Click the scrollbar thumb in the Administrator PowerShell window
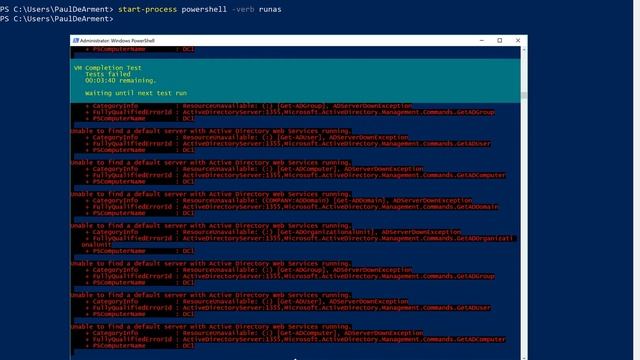Image resolution: width=640 pixels, height=360 pixels. 524,96
